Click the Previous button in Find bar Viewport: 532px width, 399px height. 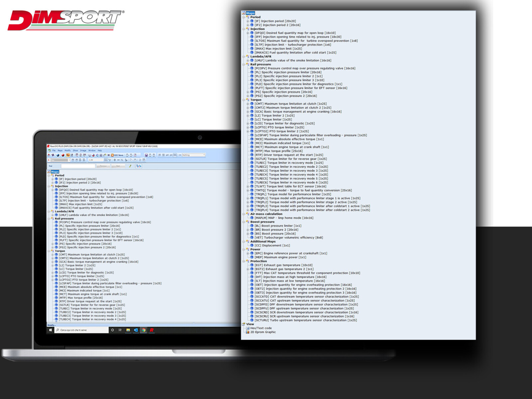(x=103, y=166)
